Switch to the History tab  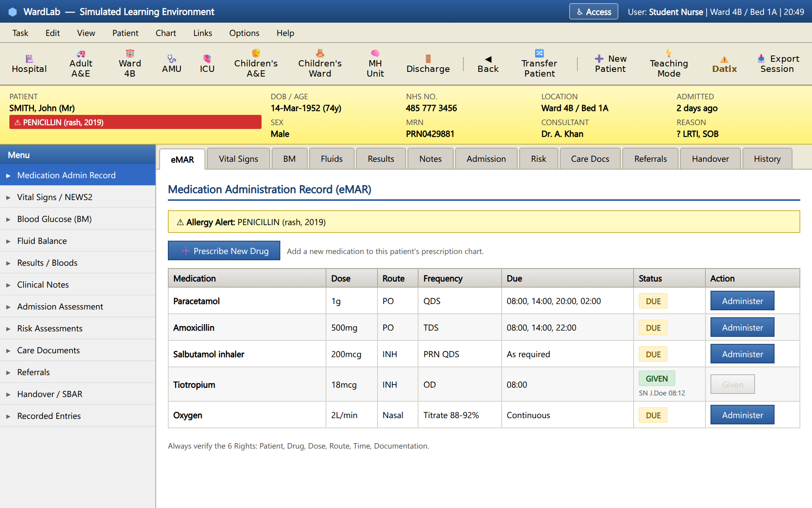click(767, 159)
